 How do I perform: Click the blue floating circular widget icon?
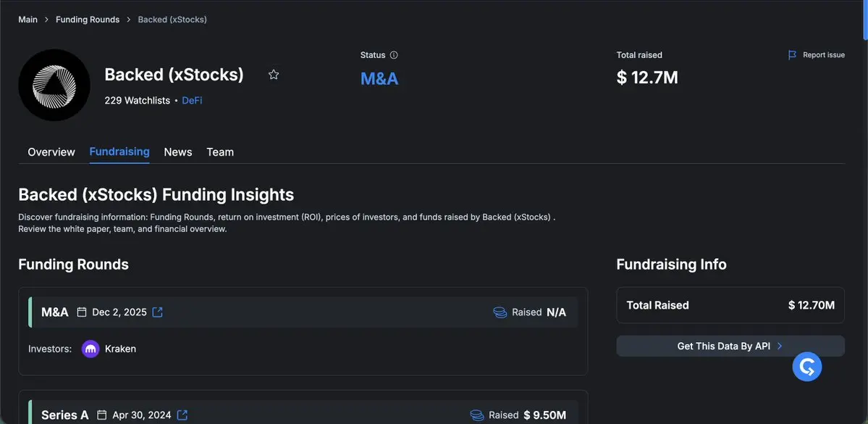806,366
